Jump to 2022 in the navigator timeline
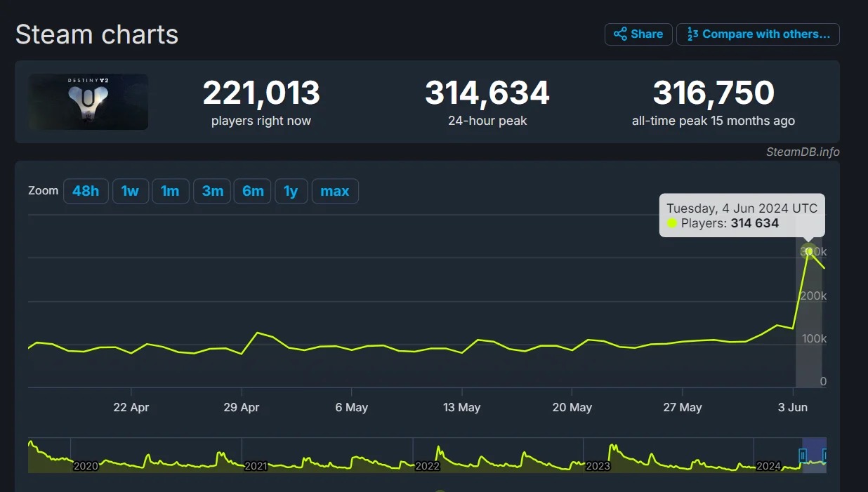The width and height of the screenshot is (868, 492). 427,466
